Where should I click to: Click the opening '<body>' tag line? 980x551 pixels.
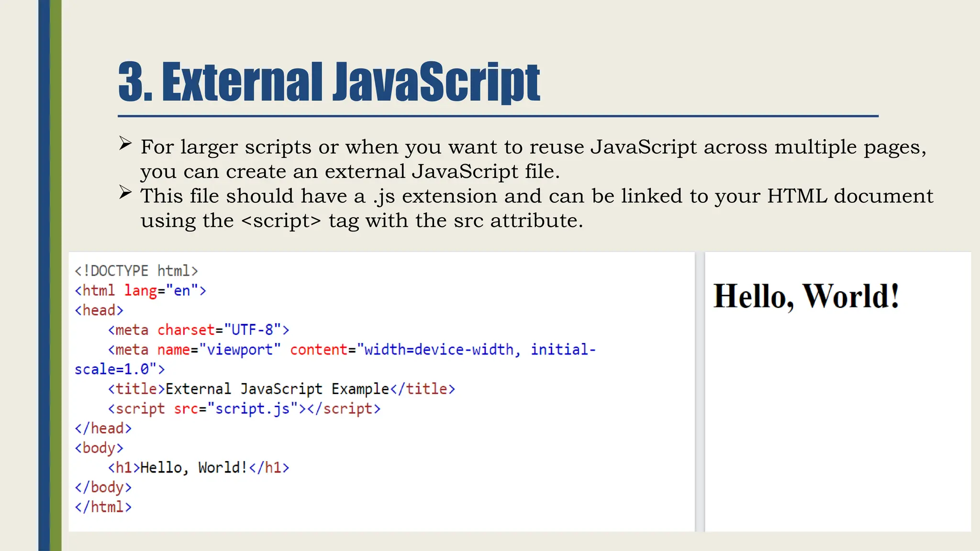tap(99, 448)
